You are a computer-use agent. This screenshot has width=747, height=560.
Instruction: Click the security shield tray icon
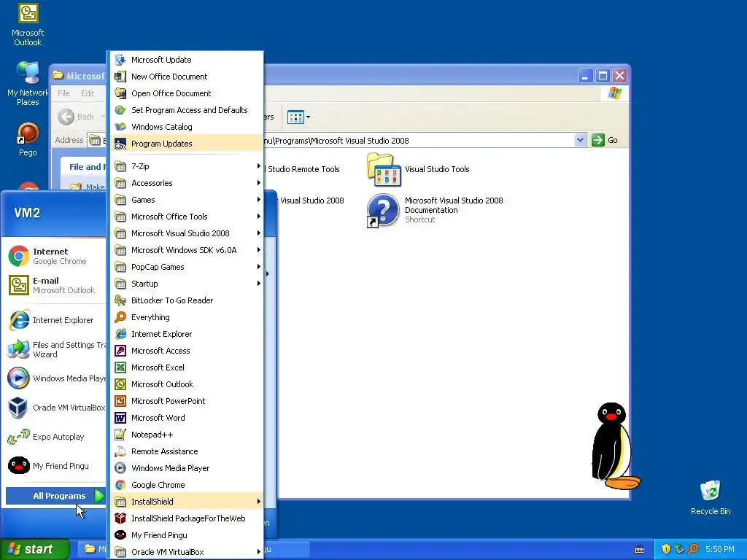[x=666, y=549]
